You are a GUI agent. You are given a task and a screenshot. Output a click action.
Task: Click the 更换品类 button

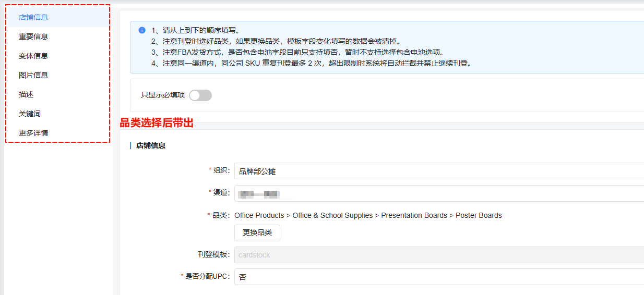click(x=257, y=233)
